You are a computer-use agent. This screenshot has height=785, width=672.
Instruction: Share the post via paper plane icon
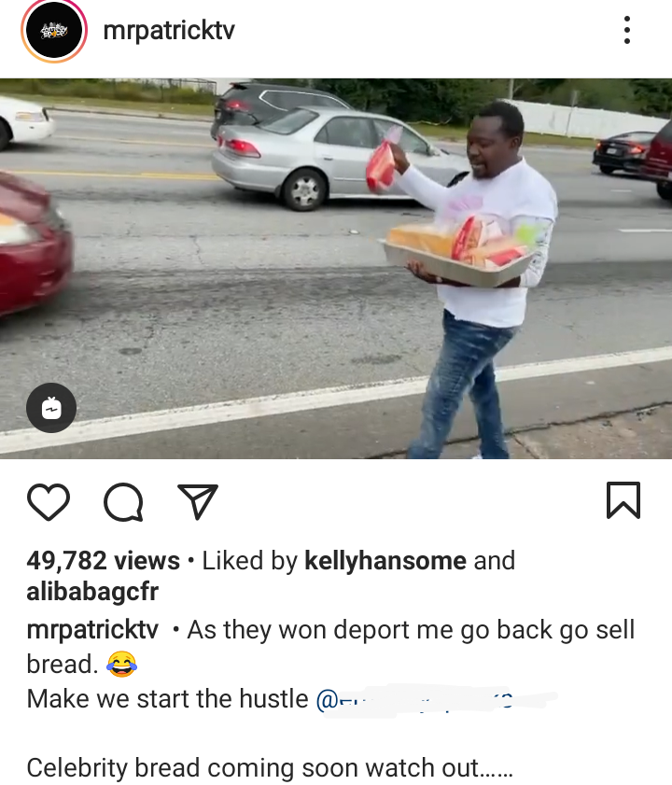click(198, 501)
